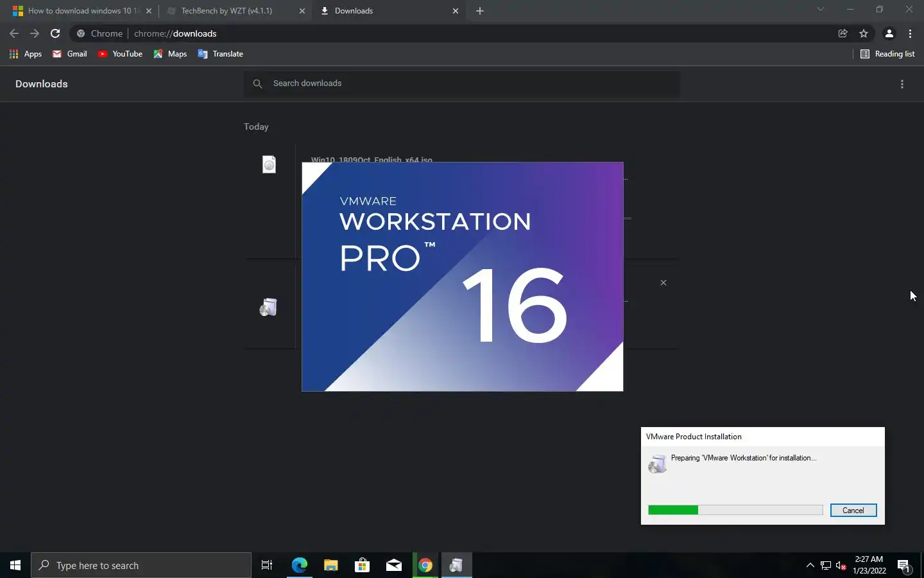Click the VMware Workstation Pro 16 splash image

(463, 277)
